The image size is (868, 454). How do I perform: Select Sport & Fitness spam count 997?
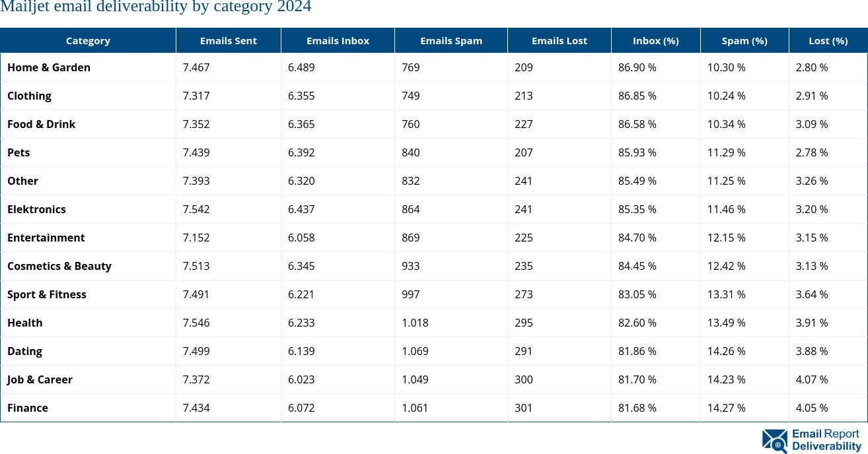[411, 294]
